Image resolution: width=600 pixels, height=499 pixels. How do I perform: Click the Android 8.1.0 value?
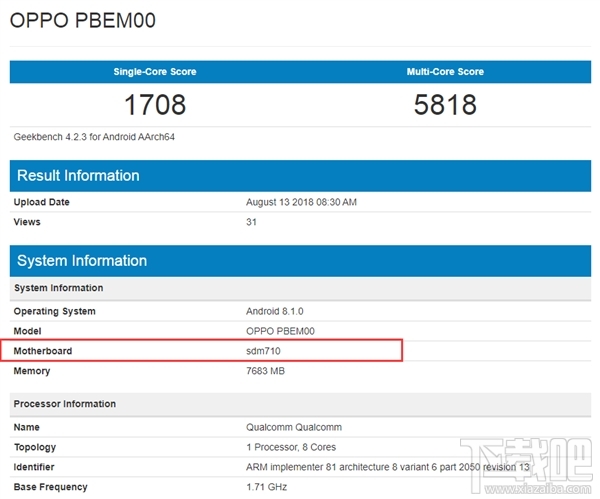click(275, 311)
